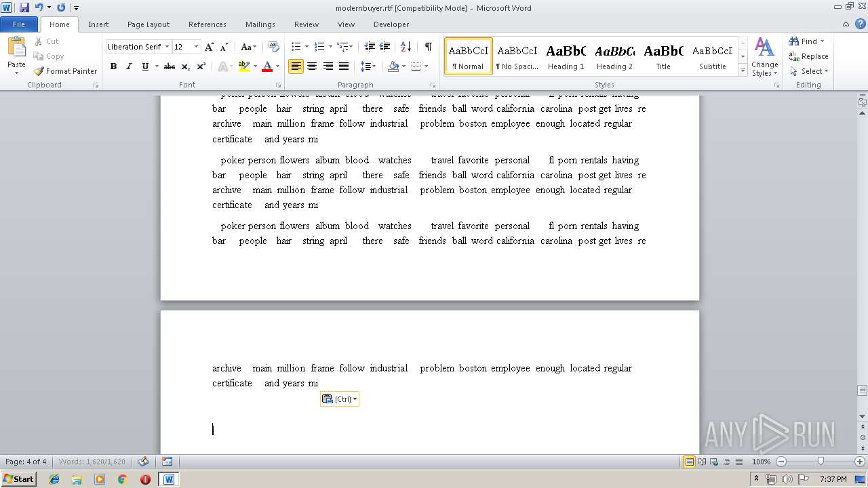Clear formatting with the eraser icon
Image resolution: width=868 pixels, height=488 pixels.
pyautogui.click(x=273, y=47)
